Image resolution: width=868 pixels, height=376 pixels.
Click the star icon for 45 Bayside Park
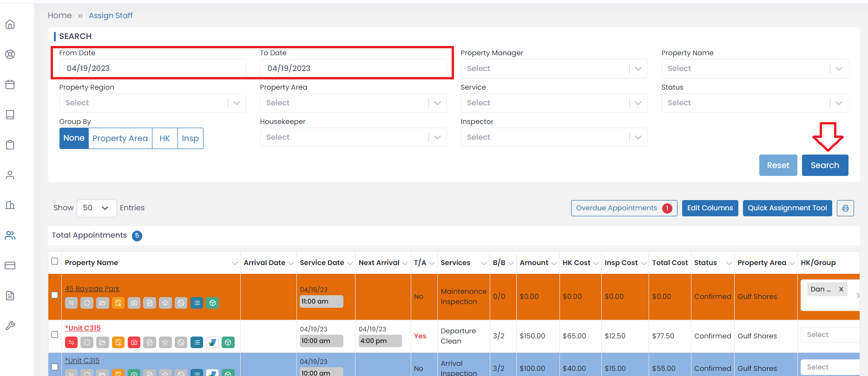tap(165, 303)
